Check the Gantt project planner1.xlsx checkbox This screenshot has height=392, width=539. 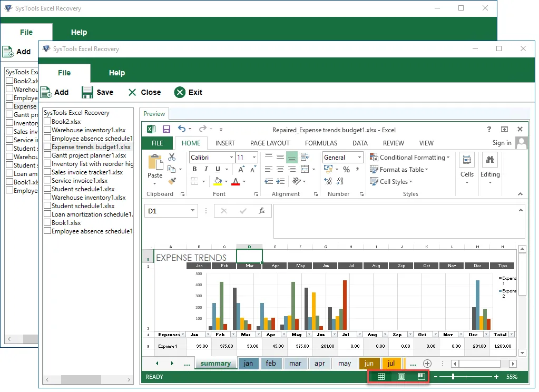(47, 155)
